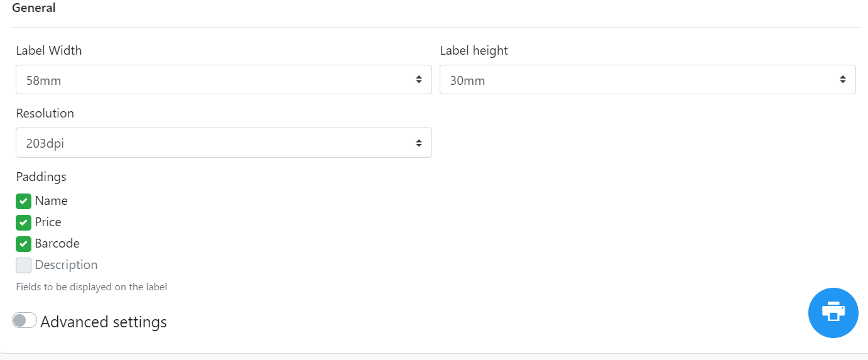Click the "Advanced settings" label text

104,322
